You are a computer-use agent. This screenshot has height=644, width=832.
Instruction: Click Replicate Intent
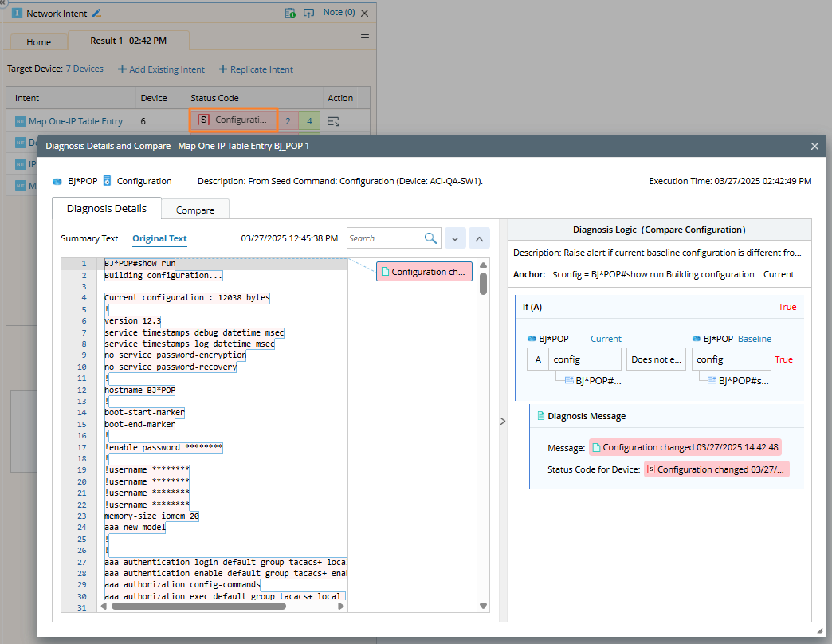[256, 69]
